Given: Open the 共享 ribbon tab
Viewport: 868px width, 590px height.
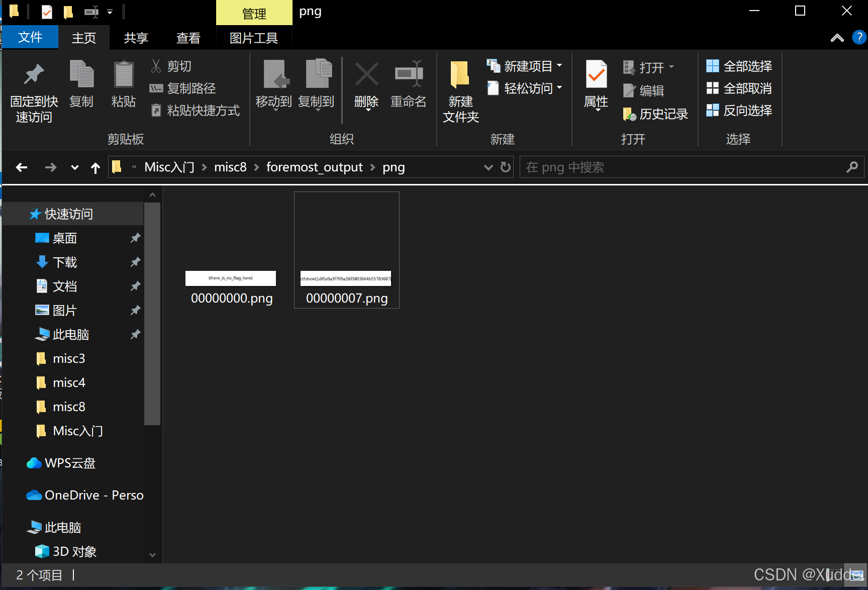Looking at the screenshot, I should pos(135,38).
